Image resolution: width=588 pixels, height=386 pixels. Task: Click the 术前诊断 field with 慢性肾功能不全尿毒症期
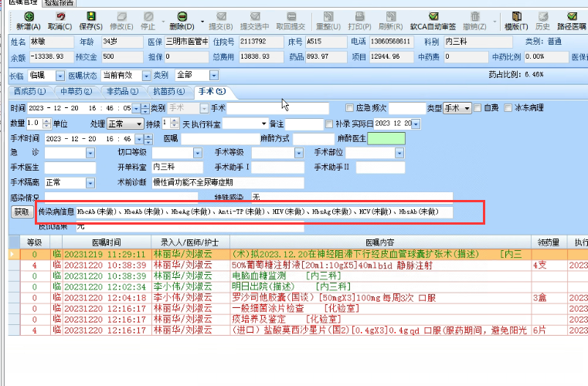(228, 183)
